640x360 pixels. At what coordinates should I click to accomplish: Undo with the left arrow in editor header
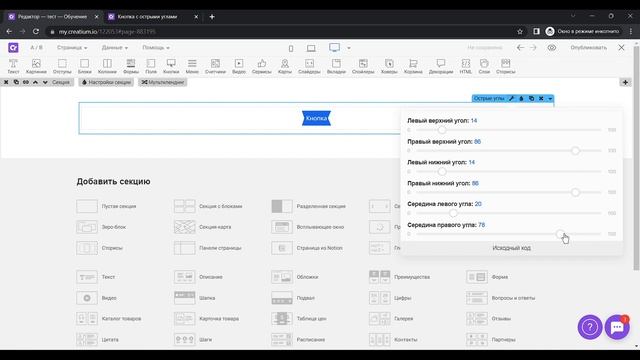coord(520,48)
